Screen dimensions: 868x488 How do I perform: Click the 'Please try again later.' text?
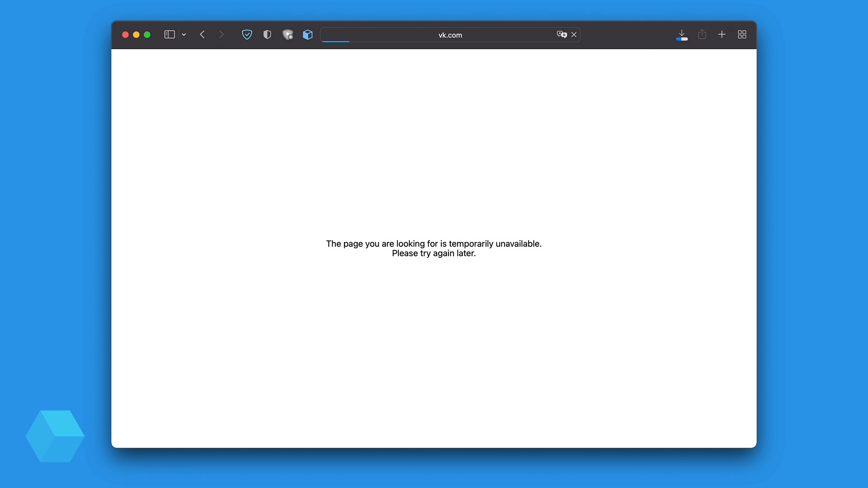[x=434, y=253]
